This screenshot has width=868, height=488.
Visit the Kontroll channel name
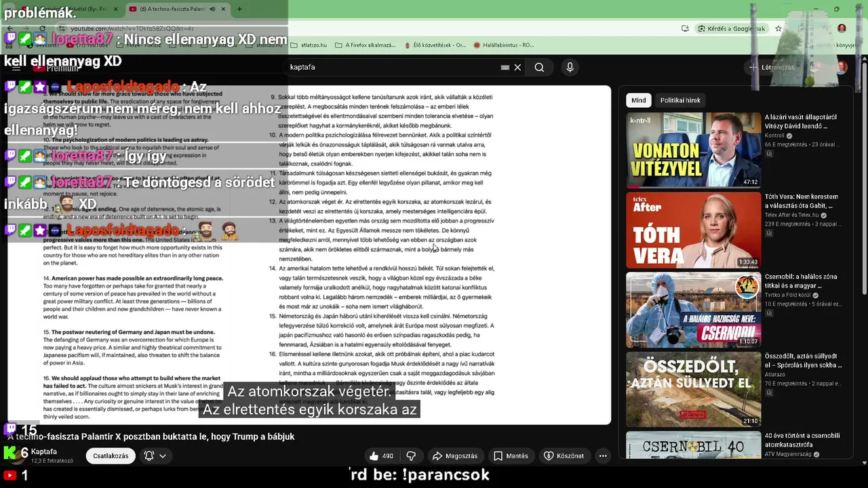tap(774, 136)
